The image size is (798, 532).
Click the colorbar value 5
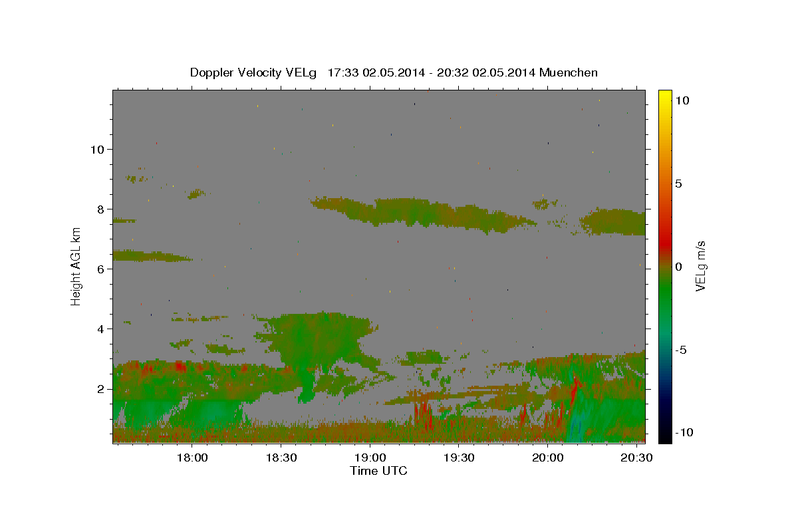pos(678,184)
